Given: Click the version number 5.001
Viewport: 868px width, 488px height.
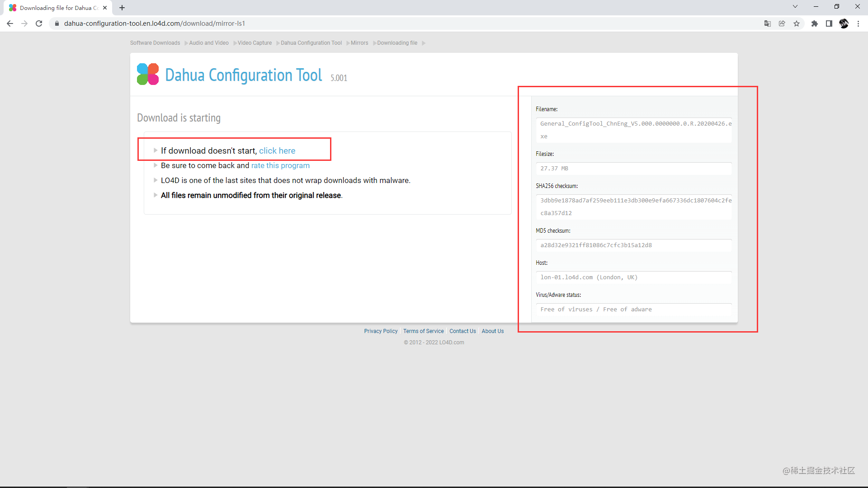Looking at the screenshot, I should coord(339,78).
